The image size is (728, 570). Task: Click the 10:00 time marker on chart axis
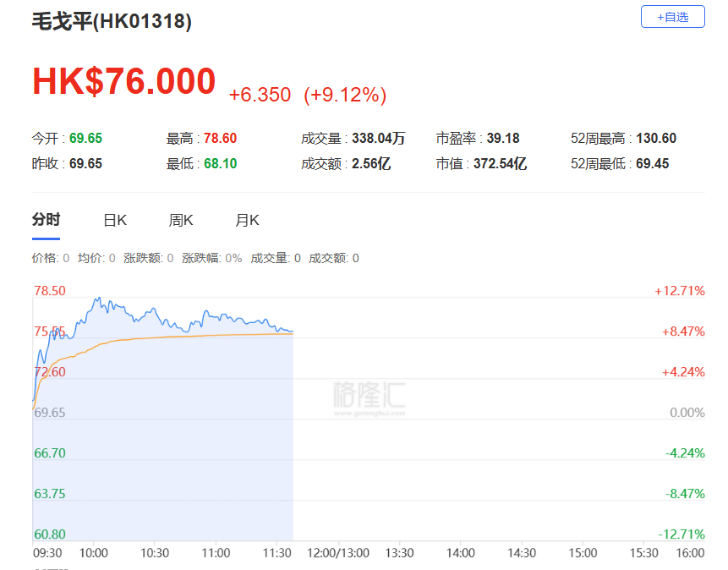[94, 553]
